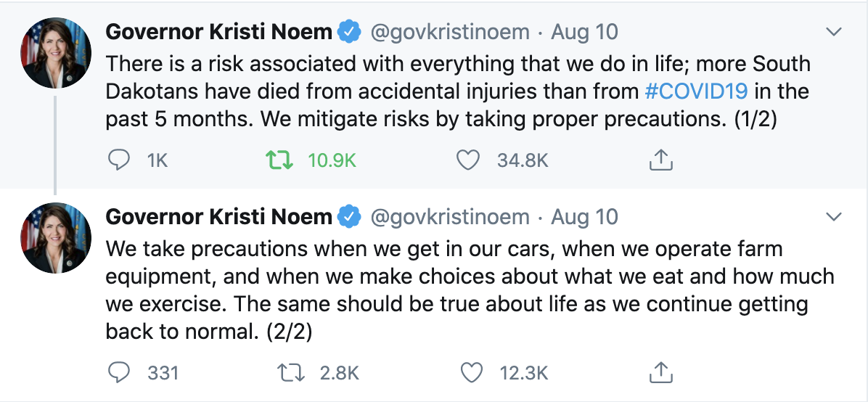Open the Aug 10 timestamp of second tweet

pyautogui.click(x=584, y=216)
